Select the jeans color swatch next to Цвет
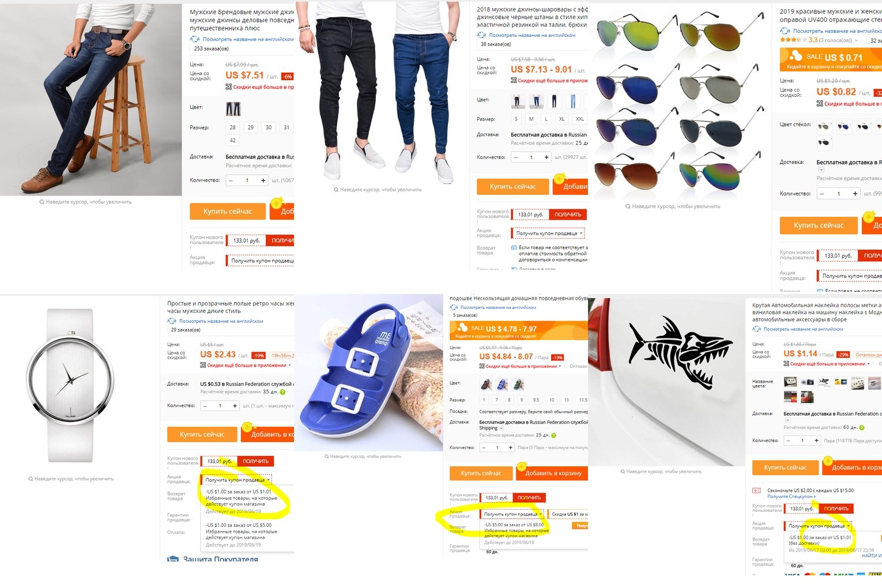 [233, 108]
